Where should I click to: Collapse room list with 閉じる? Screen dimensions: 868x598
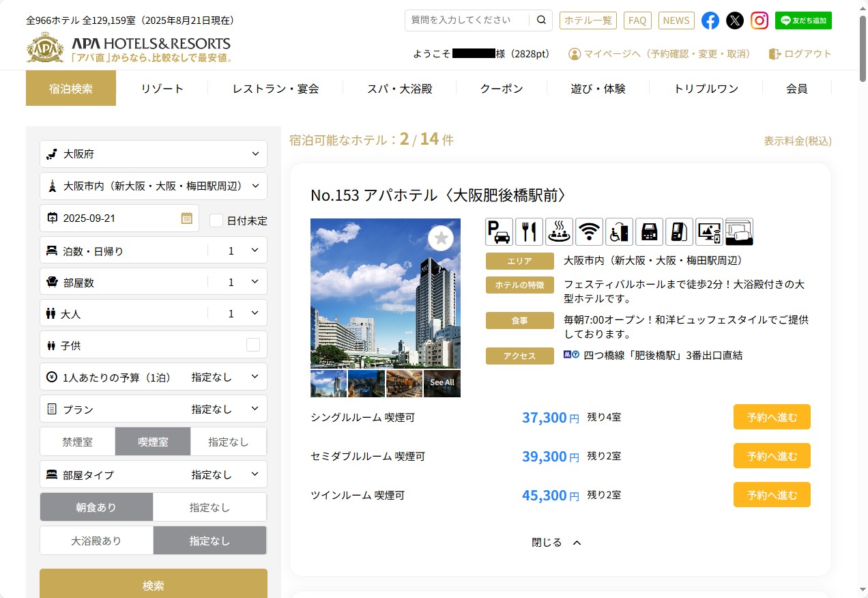tap(556, 543)
